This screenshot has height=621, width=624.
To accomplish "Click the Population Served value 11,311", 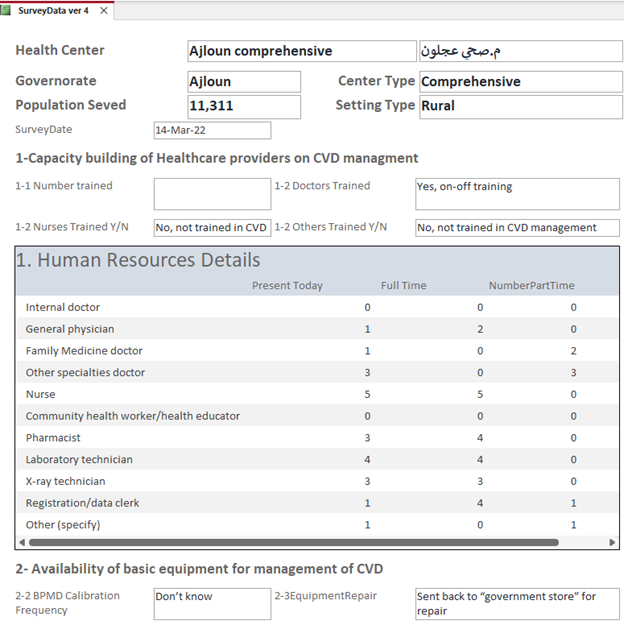I will point(243,106).
